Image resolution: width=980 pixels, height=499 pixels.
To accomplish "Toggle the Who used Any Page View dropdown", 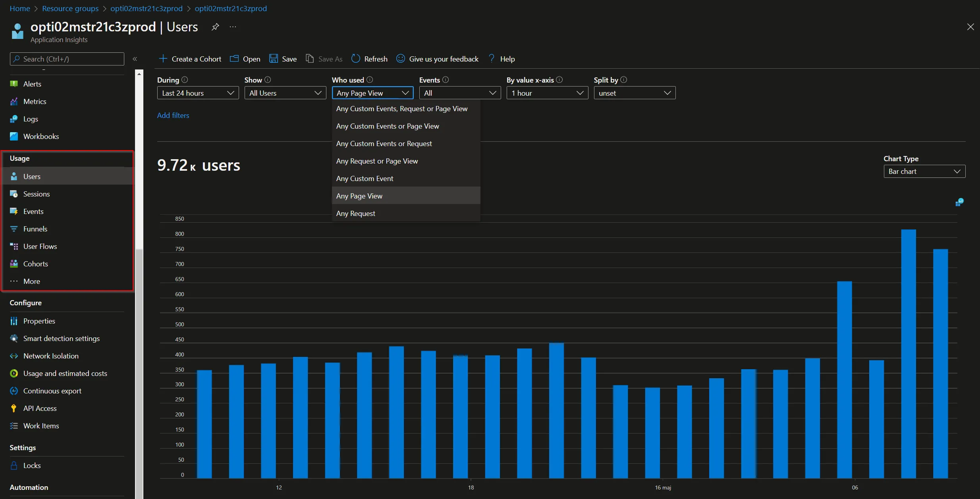I will [372, 93].
